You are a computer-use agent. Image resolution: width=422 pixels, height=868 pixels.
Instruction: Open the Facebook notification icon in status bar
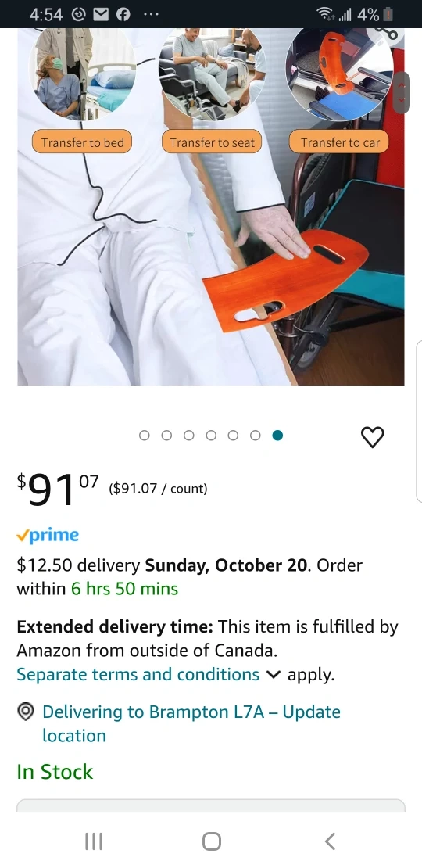pos(123,14)
